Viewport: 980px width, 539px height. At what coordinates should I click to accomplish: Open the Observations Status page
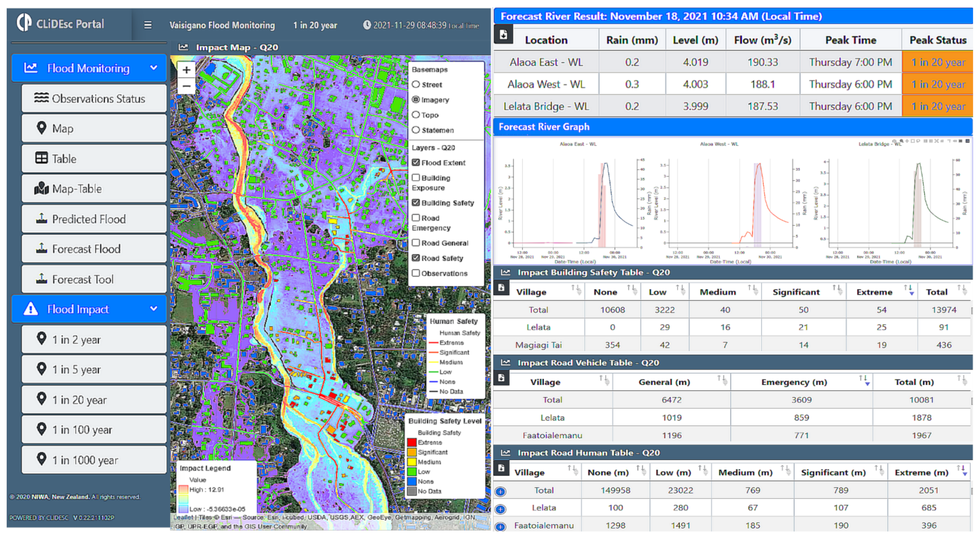pos(94,99)
